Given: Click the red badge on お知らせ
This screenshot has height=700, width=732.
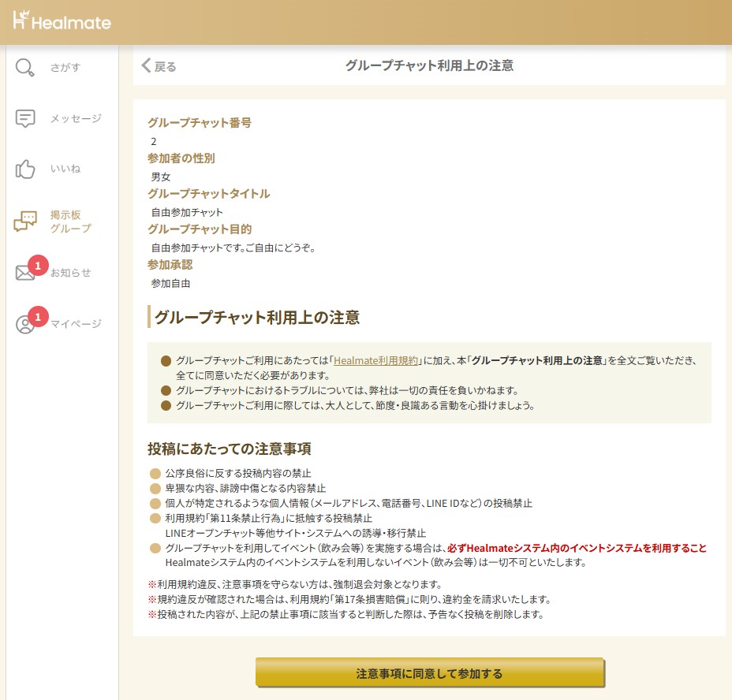Looking at the screenshot, I should pyautogui.click(x=37, y=266).
